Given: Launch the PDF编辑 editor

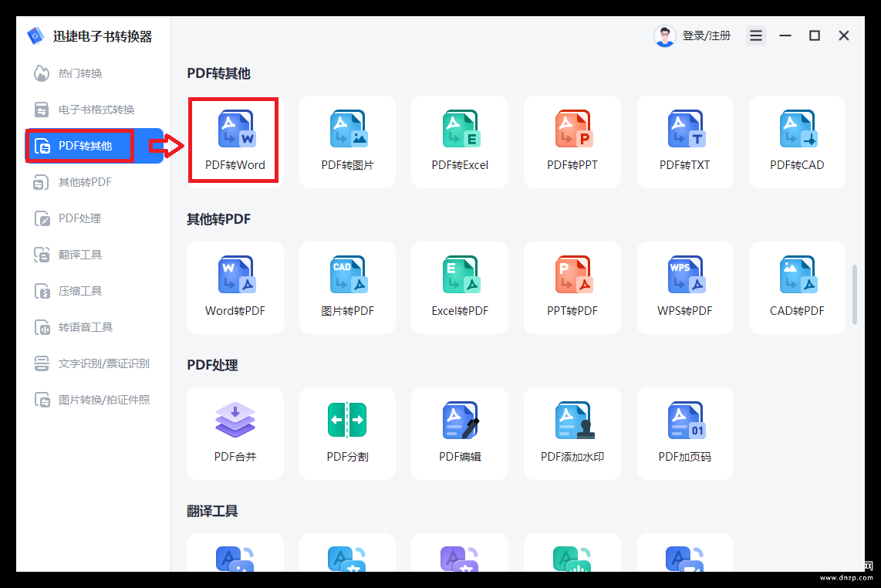Looking at the screenshot, I should tap(460, 434).
